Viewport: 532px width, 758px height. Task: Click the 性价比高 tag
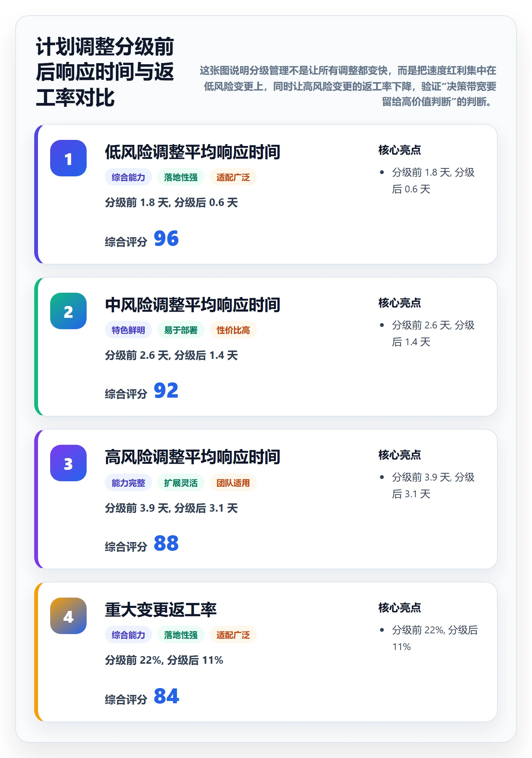233,330
